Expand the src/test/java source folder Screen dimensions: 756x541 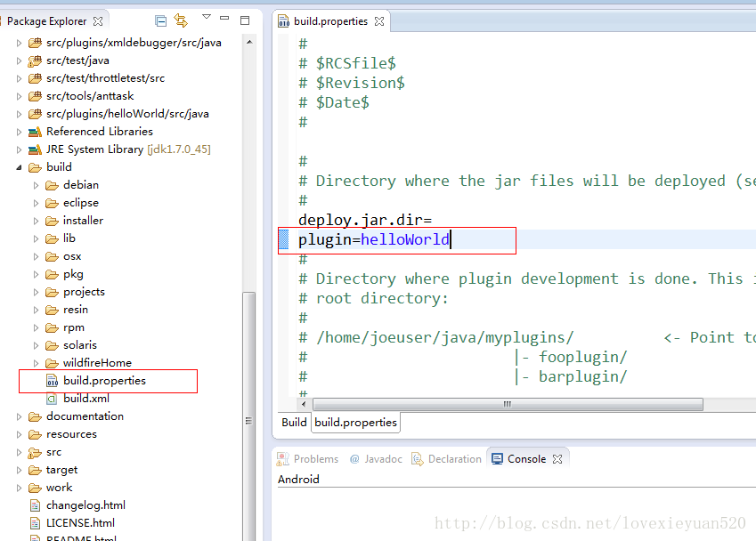(x=19, y=61)
